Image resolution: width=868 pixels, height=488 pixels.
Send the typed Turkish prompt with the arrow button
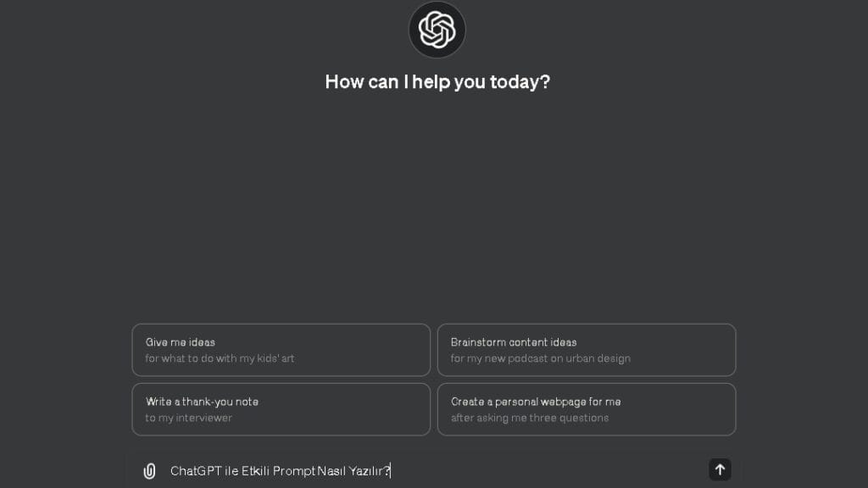(719, 469)
